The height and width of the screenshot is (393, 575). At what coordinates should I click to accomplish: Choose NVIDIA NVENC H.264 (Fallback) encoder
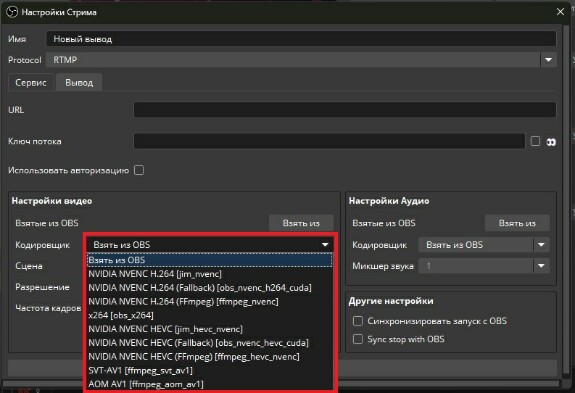(x=210, y=288)
